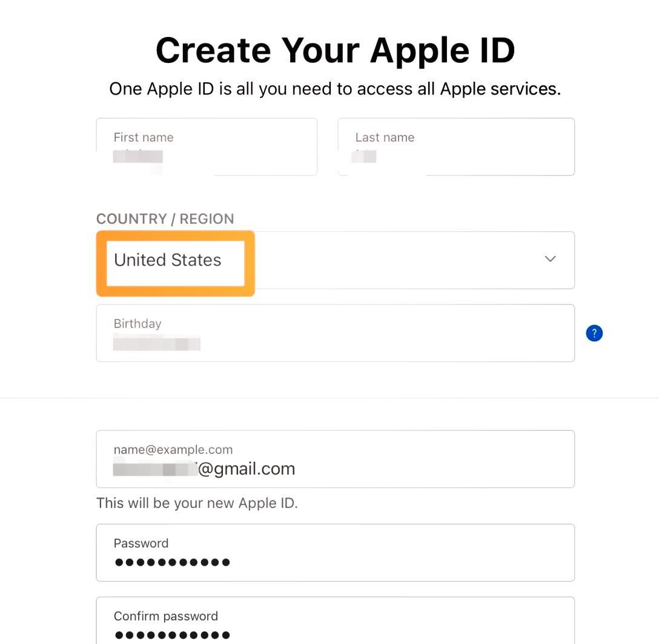659x644 pixels.
Task: Click the Create Your Apple ID heading
Action: coord(335,51)
